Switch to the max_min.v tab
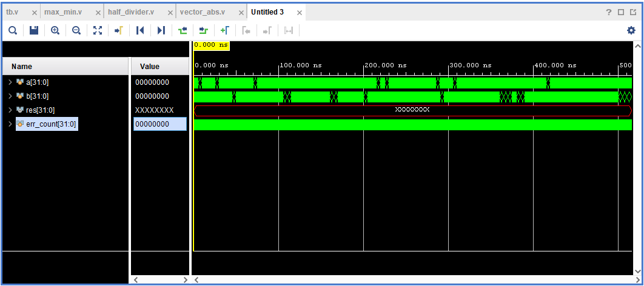The width and height of the screenshot is (644, 286). 62,12
